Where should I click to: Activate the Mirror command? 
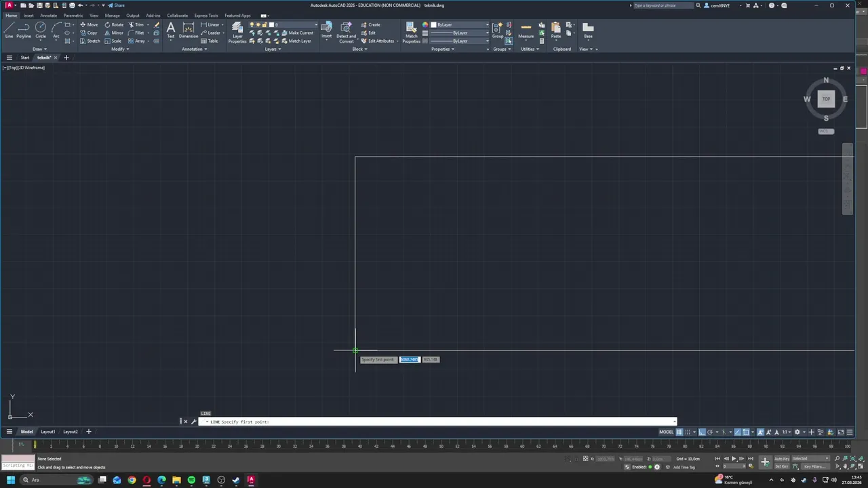114,33
